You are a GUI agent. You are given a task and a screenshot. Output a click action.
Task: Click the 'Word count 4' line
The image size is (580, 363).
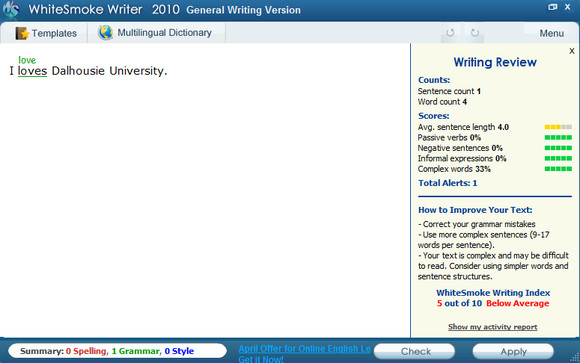[442, 101]
